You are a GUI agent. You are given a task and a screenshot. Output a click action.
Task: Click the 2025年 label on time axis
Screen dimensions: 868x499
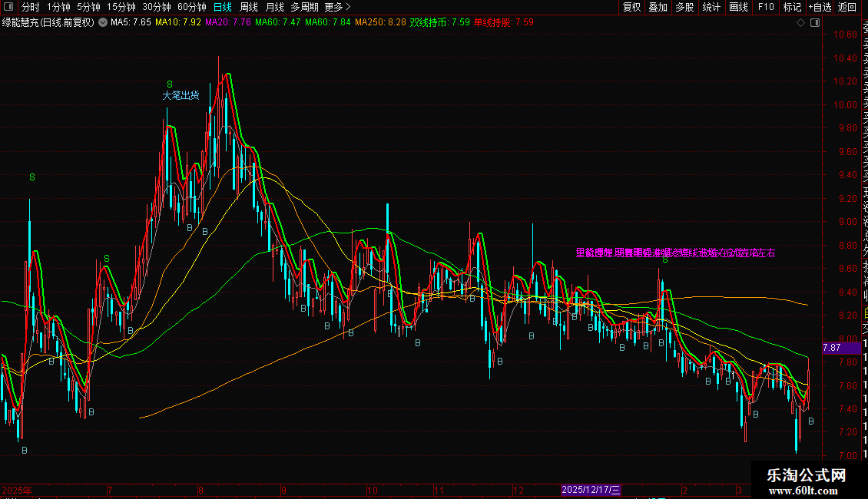click(17, 490)
